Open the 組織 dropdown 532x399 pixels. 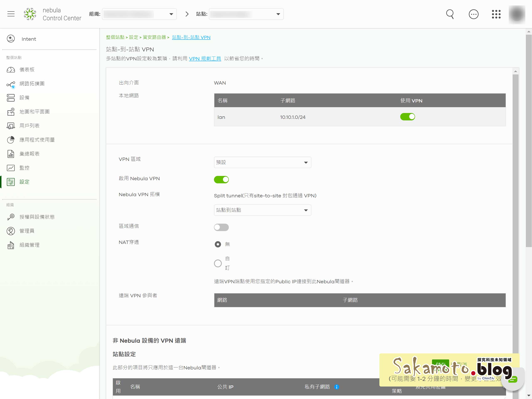pyautogui.click(x=139, y=14)
